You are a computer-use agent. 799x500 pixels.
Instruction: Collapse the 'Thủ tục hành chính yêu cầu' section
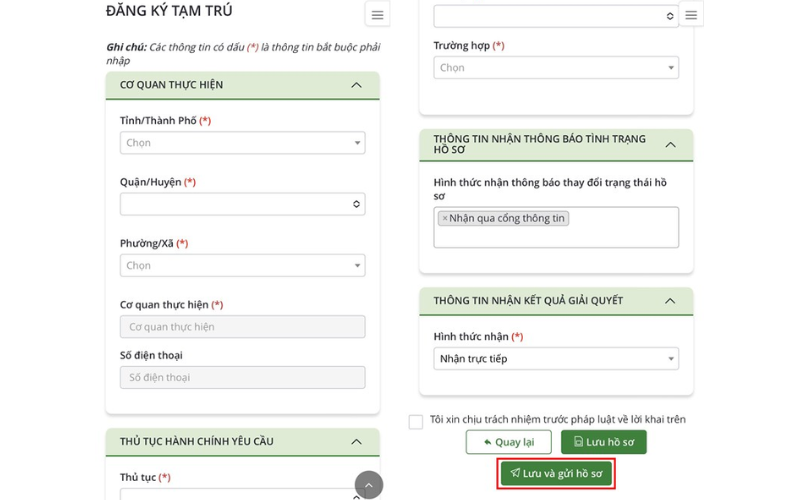click(x=356, y=441)
